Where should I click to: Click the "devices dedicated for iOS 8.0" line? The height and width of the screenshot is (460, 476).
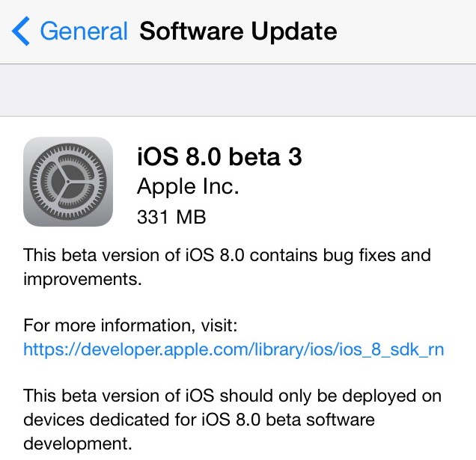coord(141,420)
